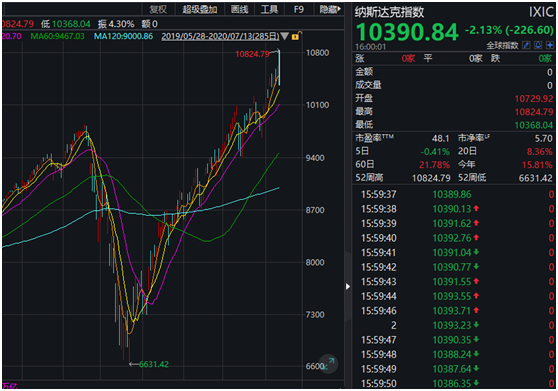Click the F9 button

click(x=299, y=9)
